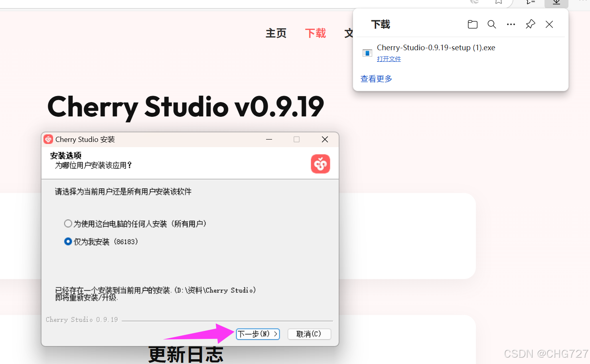Minimize the Cherry Studio installer window
Image resolution: width=590 pixels, height=364 pixels.
(x=269, y=140)
